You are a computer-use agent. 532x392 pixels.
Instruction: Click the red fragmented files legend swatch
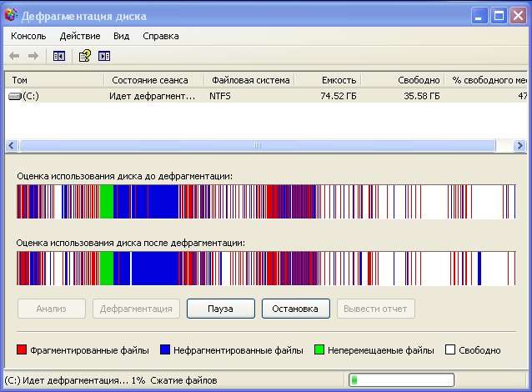pyautogui.click(x=22, y=349)
